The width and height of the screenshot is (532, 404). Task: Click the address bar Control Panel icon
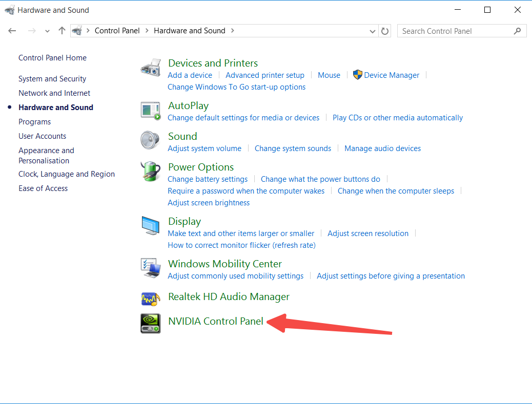[77, 31]
